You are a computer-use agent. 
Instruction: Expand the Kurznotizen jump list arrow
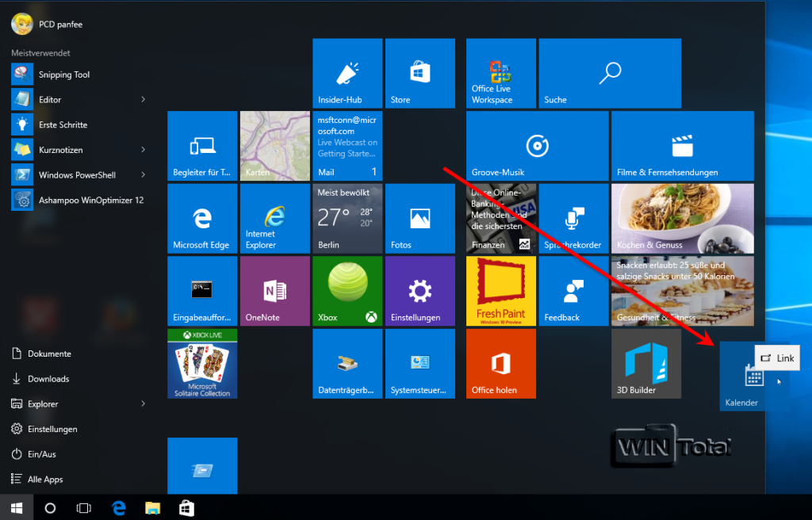click(144, 149)
